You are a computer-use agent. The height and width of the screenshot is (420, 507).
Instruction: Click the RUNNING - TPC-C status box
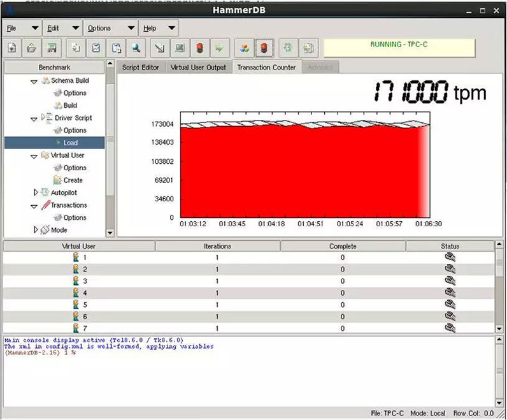[399, 48]
